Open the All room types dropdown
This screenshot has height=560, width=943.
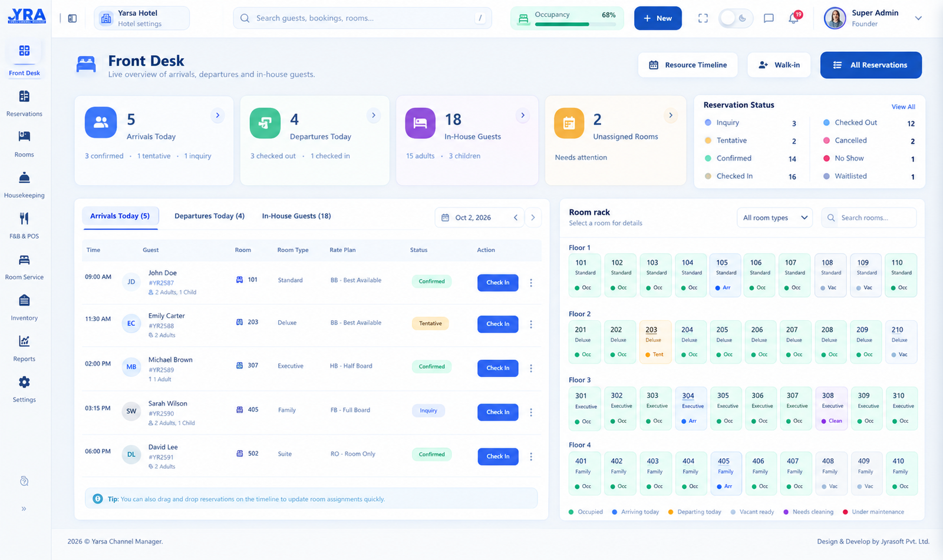click(774, 218)
